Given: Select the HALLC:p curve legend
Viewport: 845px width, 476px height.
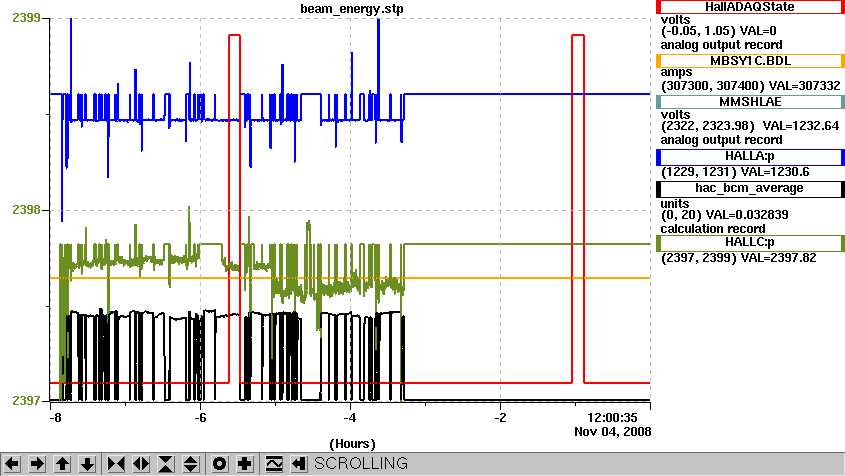Looking at the screenshot, I should click(x=750, y=243).
